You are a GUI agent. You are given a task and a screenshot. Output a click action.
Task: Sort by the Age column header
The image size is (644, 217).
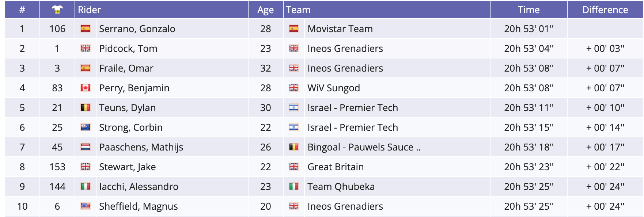[265, 10]
